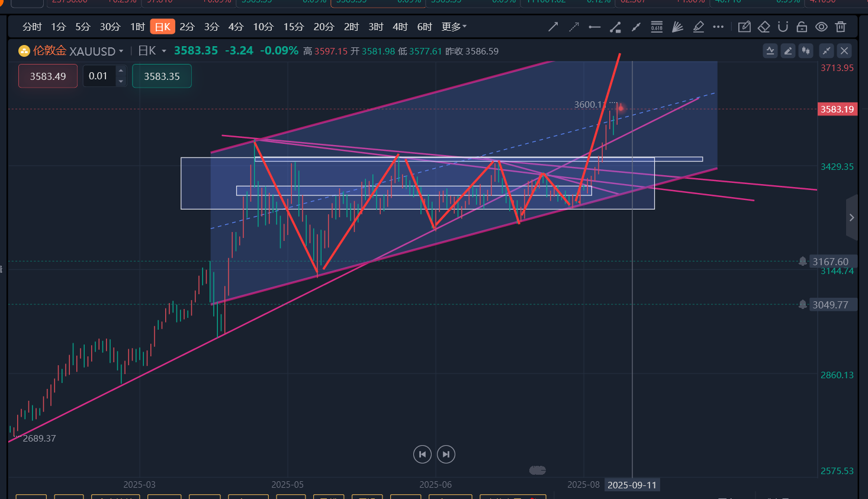Select the Fibonacci 0.618 retracement tool
The width and height of the screenshot is (868, 499).
(657, 27)
